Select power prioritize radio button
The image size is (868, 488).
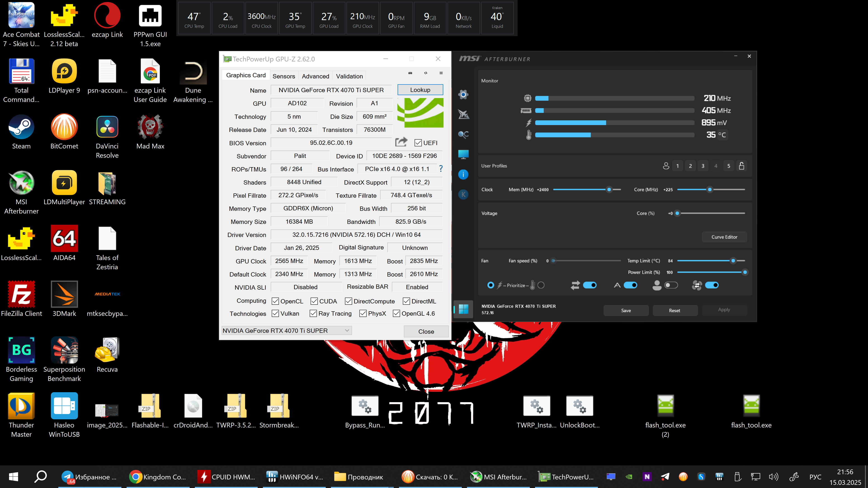pos(491,285)
